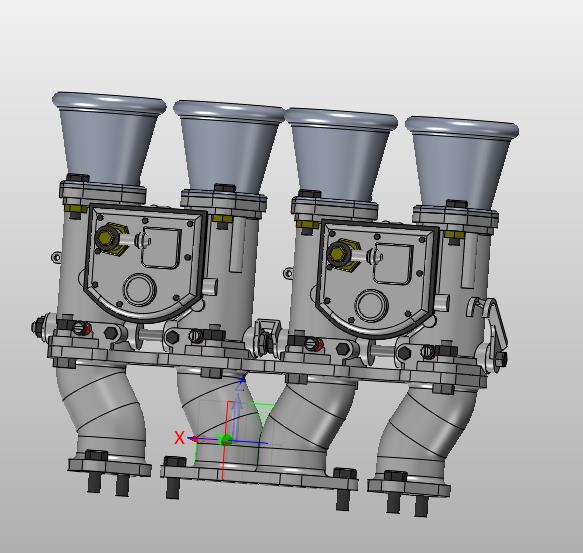583x553 pixels.
Task: Select the square recess on left cover plate
Action: pyautogui.click(x=162, y=247)
